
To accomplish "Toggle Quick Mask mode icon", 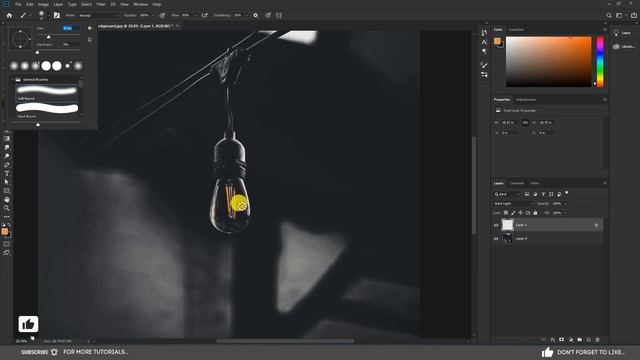I will point(7,244).
